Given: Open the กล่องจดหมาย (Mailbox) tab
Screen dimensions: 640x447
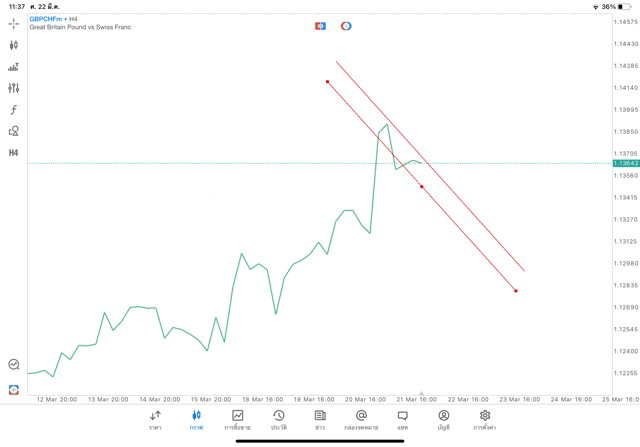Looking at the screenshot, I should 361,420.
